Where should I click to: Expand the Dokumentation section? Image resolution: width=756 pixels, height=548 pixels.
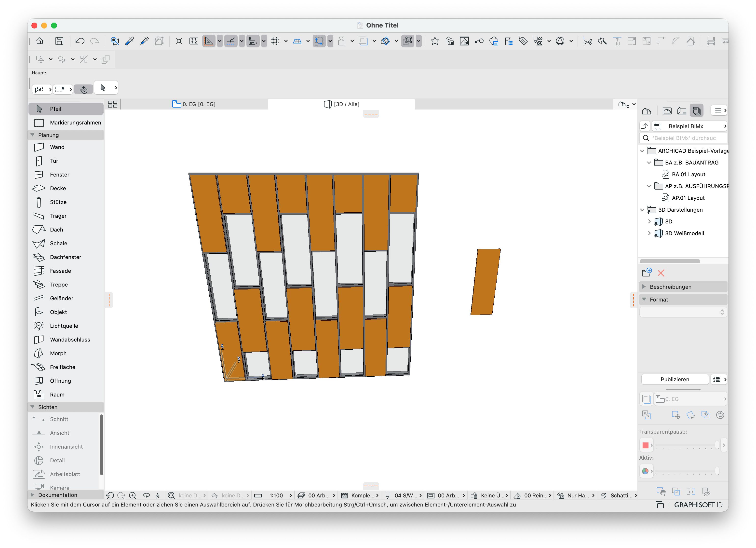32,495
